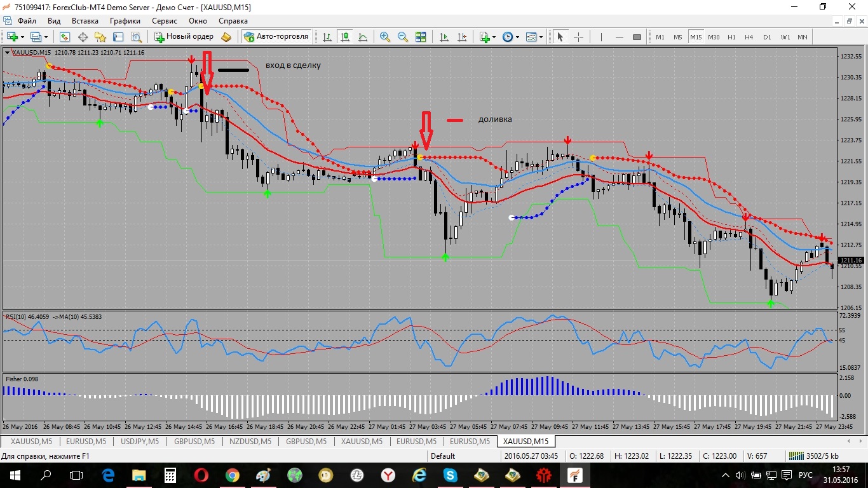
Task: Click the Новый ордер button
Action: (x=184, y=37)
